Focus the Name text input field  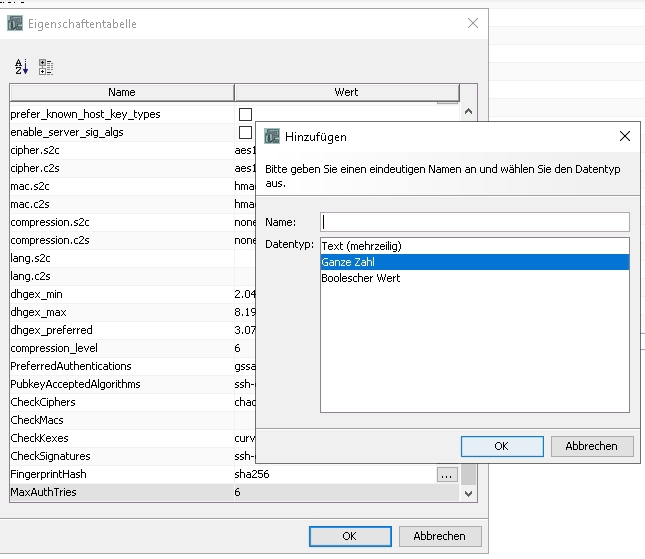pyautogui.click(x=474, y=222)
